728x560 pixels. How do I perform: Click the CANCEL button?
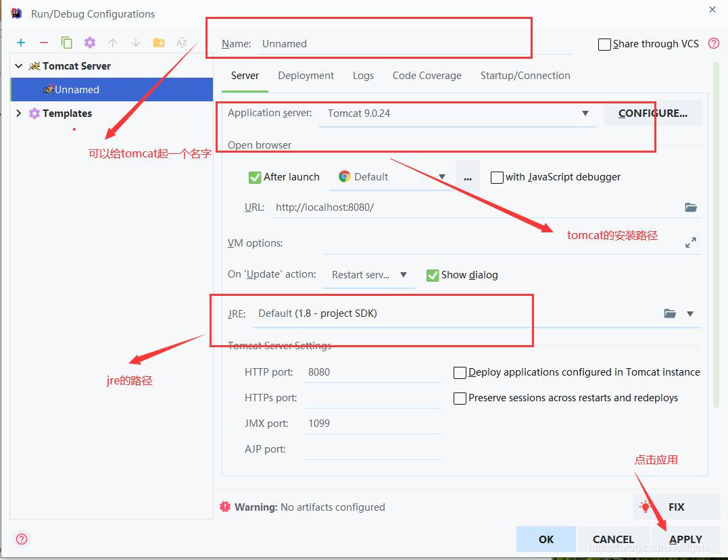tap(613, 539)
